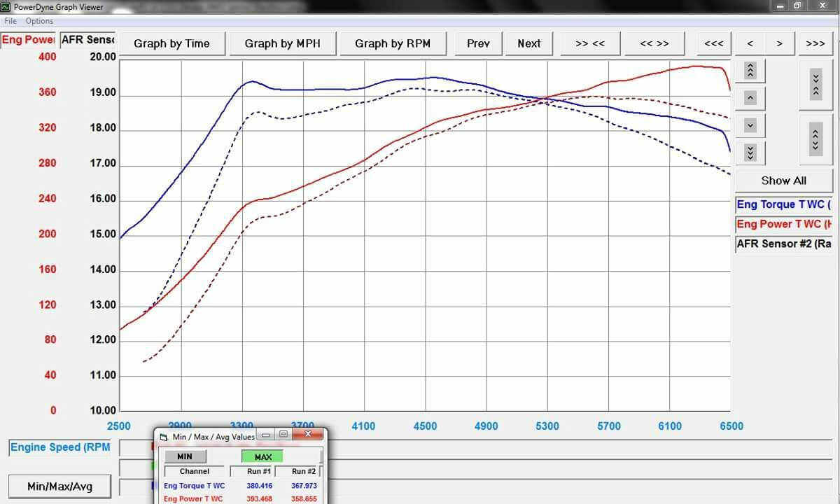The height and width of the screenshot is (504, 840).
Task: Toggle MAX values in Min/Max/Avg window
Action: pos(262,457)
